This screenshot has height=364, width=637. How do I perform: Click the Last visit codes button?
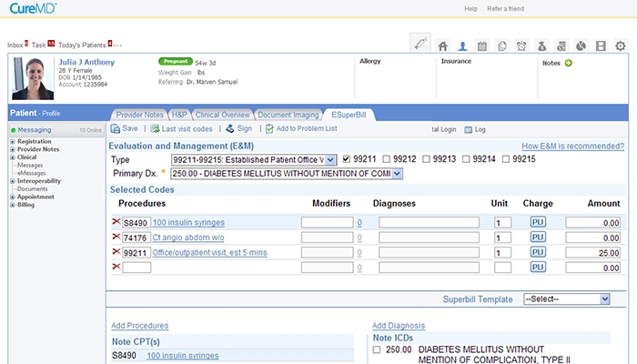pyautogui.click(x=183, y=129)
